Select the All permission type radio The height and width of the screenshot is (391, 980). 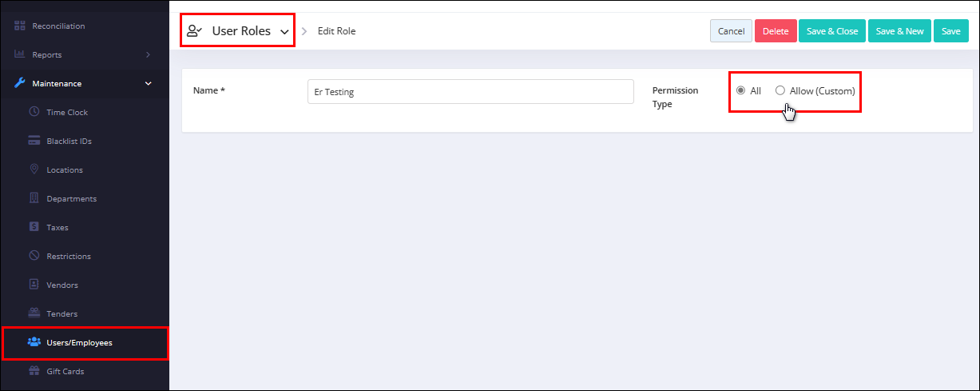click(740, 91)
